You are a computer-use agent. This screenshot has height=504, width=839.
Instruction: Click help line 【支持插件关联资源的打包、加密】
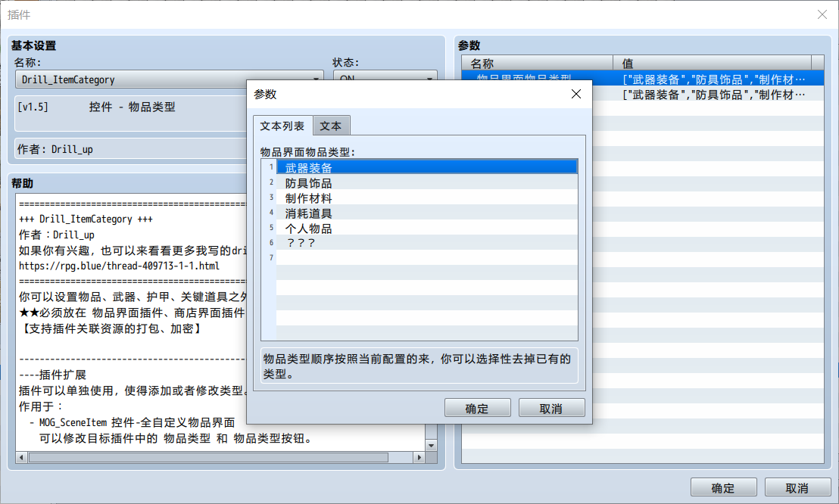point(111,328)
